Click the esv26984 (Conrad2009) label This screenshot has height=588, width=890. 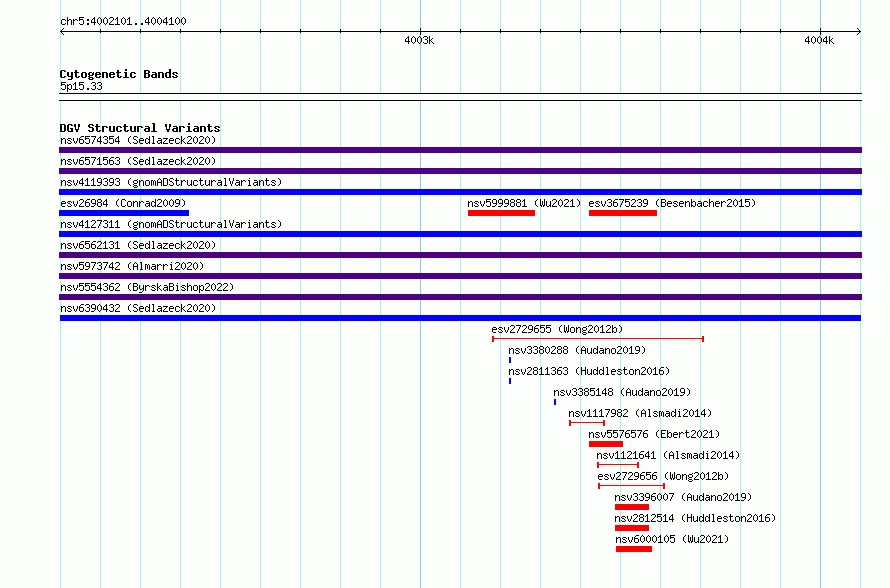click(x=123, y=203)
